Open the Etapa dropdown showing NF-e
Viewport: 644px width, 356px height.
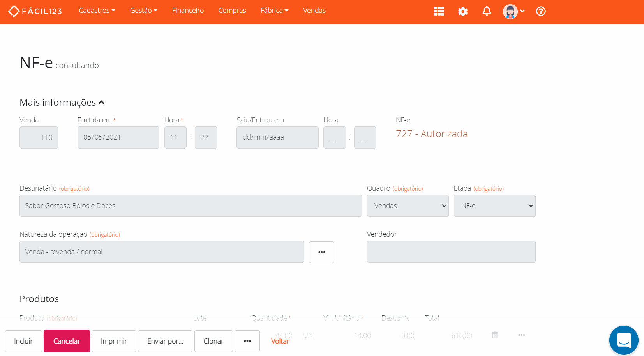click(x=494, y=205)
